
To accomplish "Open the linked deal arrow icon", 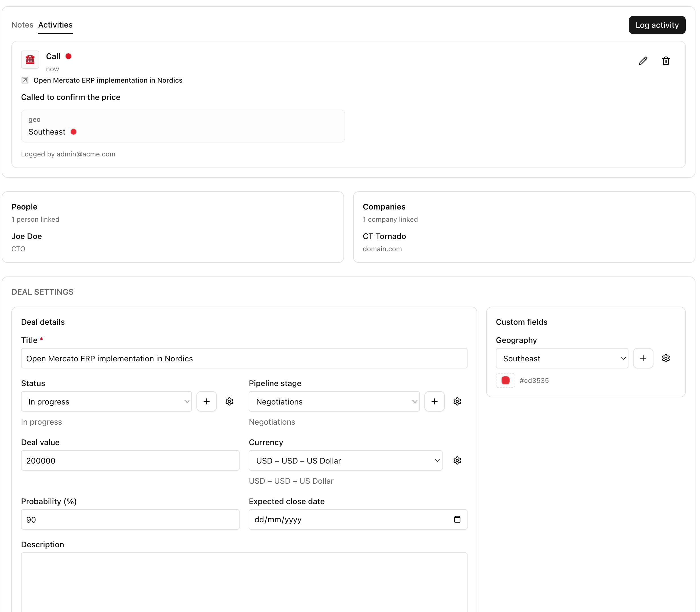I will tap(25, 80).
